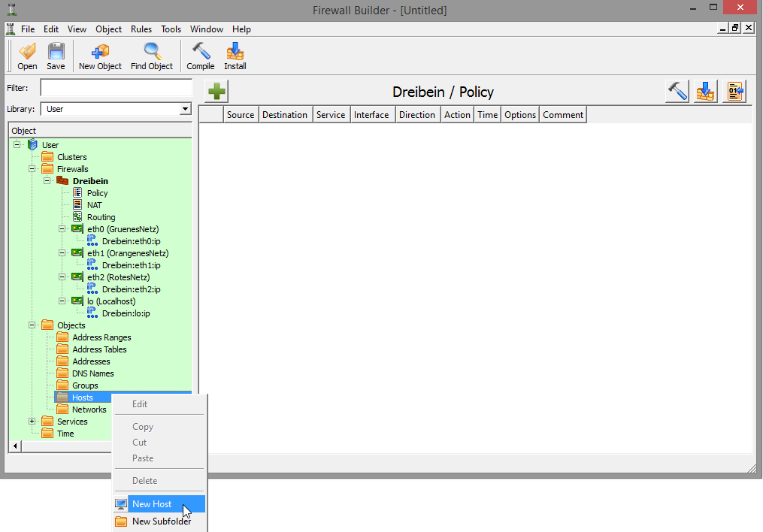
Task: Click the inspect generated files icon
Action: [734, 92]
